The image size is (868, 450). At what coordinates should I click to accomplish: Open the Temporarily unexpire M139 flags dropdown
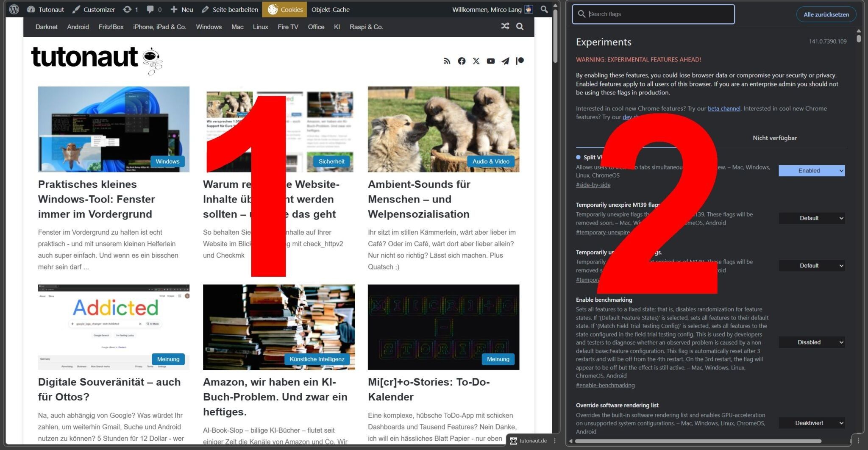click(x=811, y=218)
